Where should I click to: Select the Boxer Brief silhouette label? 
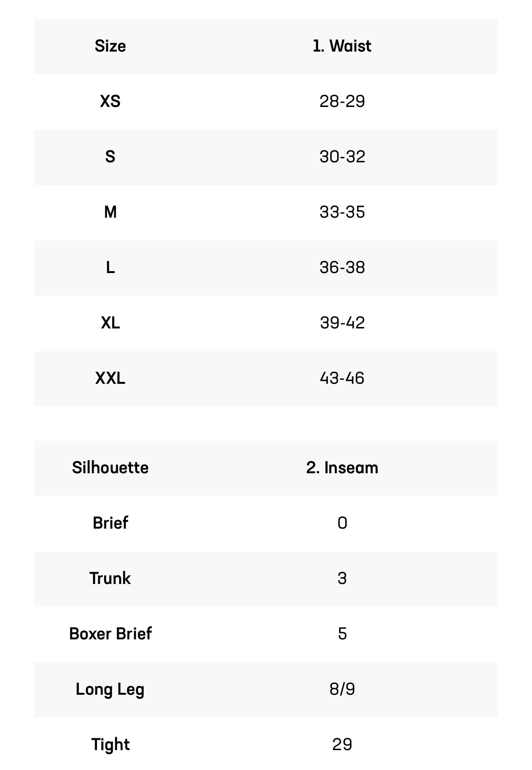coord(110,634)
